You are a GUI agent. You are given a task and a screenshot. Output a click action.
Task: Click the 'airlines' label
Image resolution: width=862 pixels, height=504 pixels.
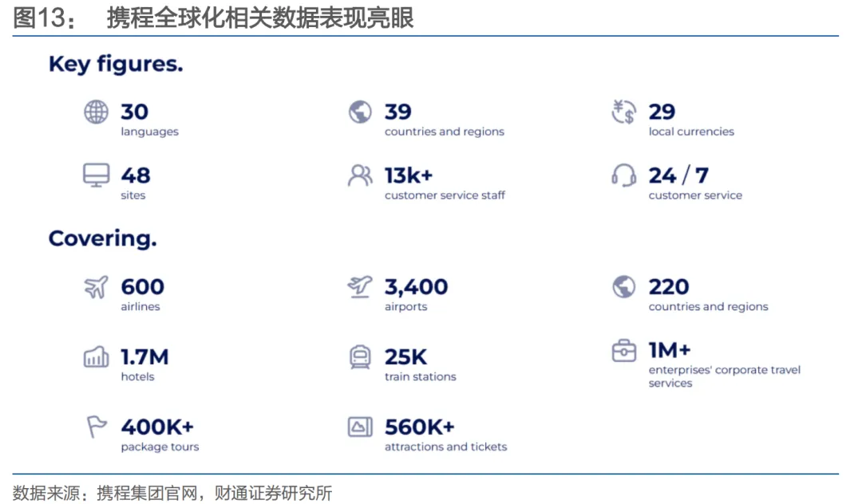click(140, 306)
